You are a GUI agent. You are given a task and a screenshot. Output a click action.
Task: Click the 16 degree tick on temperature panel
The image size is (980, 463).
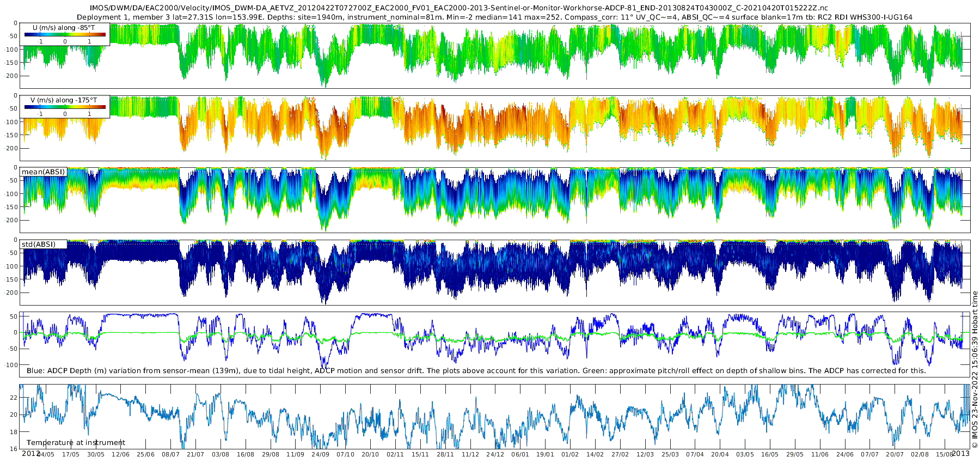click(14, 449)
